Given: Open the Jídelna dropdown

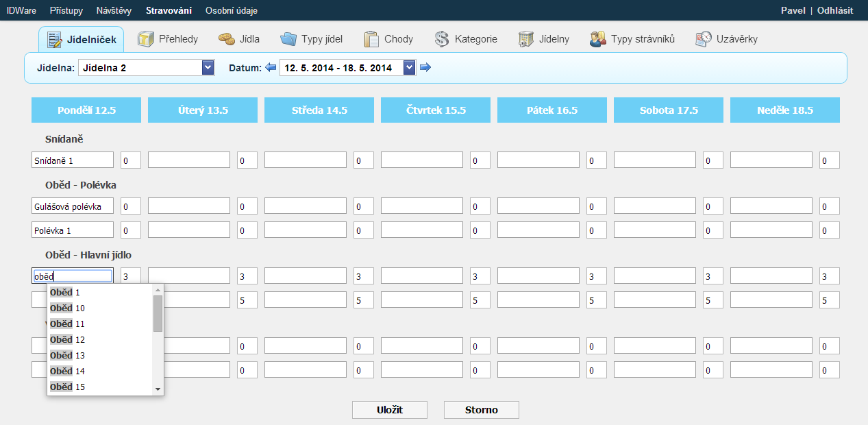Looking at the screenshot, I should [208, 67].
